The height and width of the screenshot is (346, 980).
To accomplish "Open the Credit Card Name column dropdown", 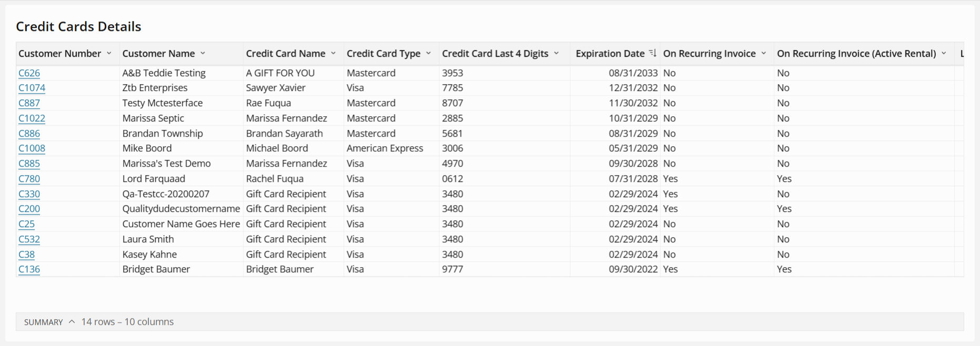I will pos(333,53).
